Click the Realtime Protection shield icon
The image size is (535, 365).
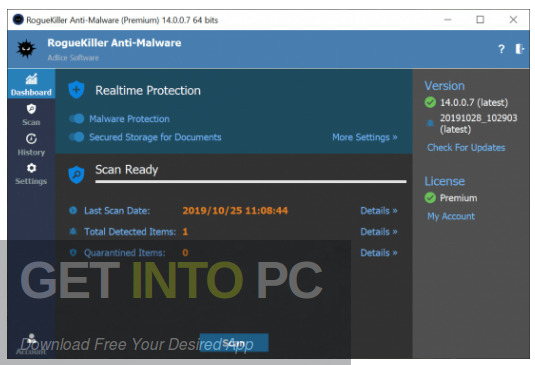(x=76, y=90)
